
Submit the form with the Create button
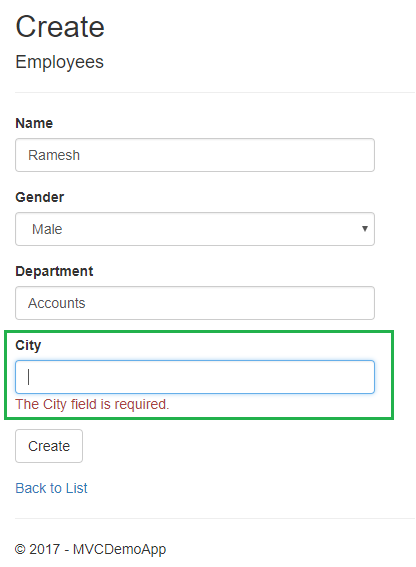49,446
